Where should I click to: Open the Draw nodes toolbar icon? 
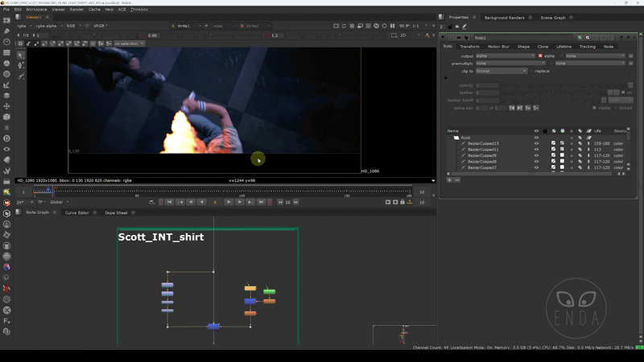6,31
